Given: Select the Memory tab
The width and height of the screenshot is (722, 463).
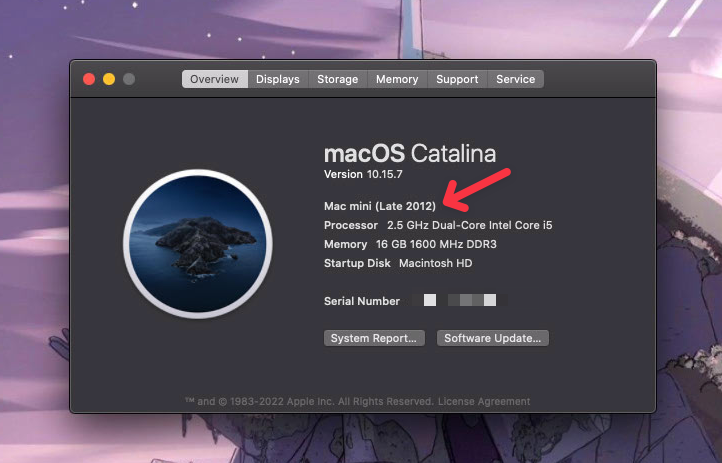Looking at the screenshot, I should pos(397,79).
